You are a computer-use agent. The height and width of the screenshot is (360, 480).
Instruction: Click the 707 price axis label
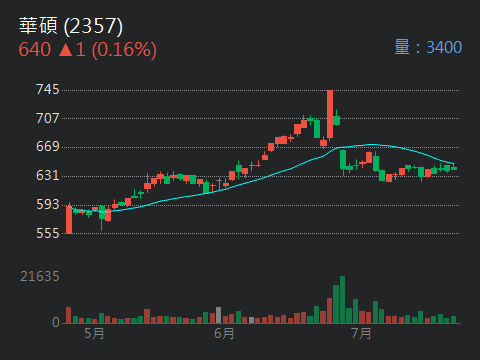tap(48, 118)
